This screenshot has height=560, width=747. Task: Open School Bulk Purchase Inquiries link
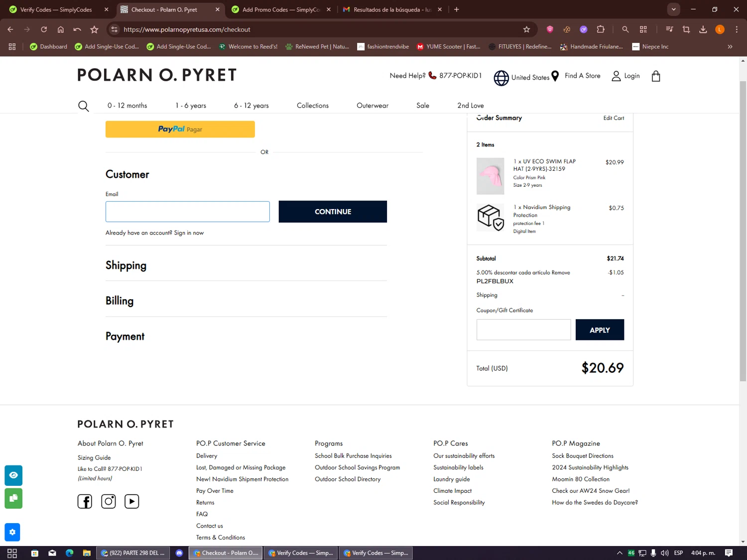(353, 456)
